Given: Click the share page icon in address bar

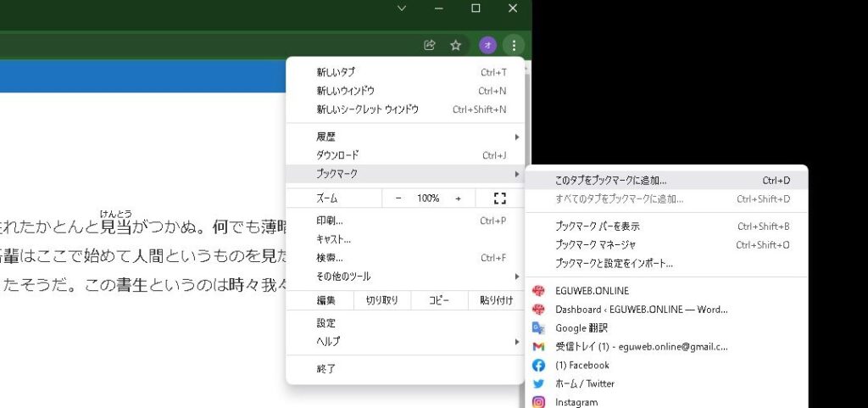Looking at the screenshot, I should [430, 45].
